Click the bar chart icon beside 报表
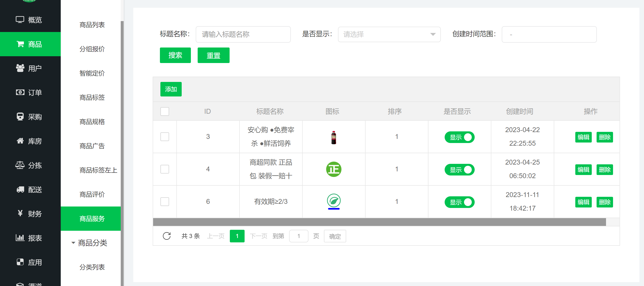This screenshot has height=286, width=644. click(x=20, y=238)
